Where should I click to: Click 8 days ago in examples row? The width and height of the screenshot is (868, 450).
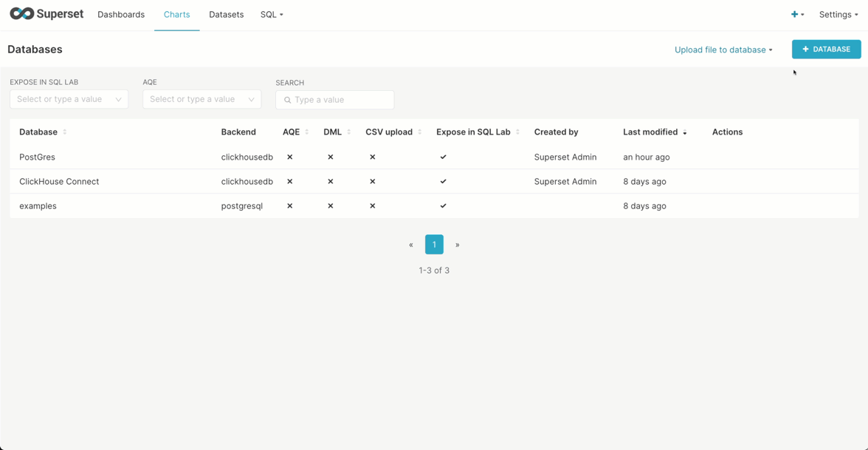pos(644,205)
